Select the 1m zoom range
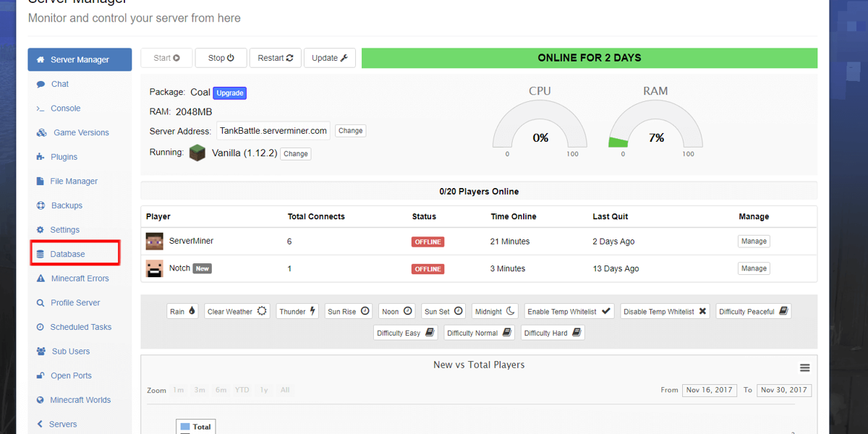868x434 pixels. (178, 390)
